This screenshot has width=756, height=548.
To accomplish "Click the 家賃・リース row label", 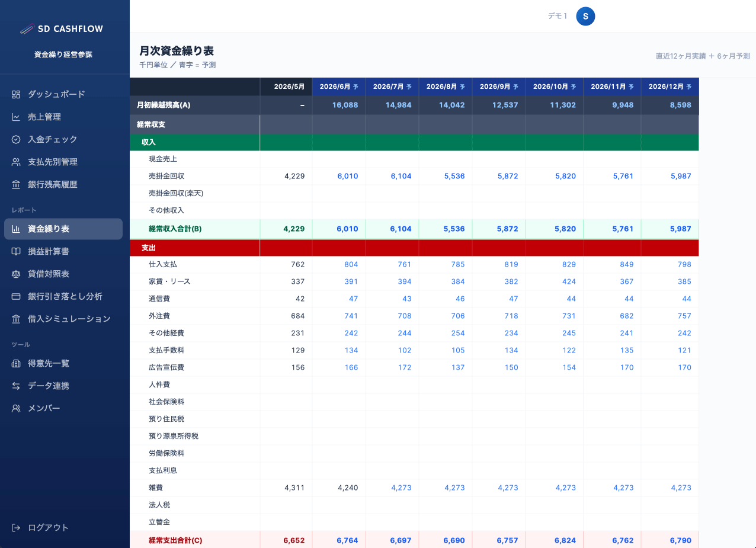I will pos(169,281).
